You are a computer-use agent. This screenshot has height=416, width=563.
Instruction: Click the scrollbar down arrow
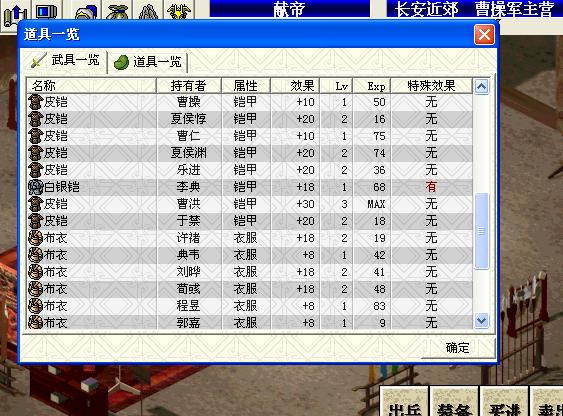(x=481, y=320)
